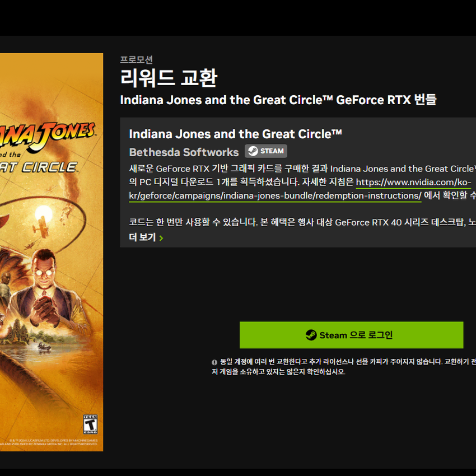This screenshot has width=476, height=476.
Task: Click the green chevron next to 더 보기
Action: [x=161, y=238]
